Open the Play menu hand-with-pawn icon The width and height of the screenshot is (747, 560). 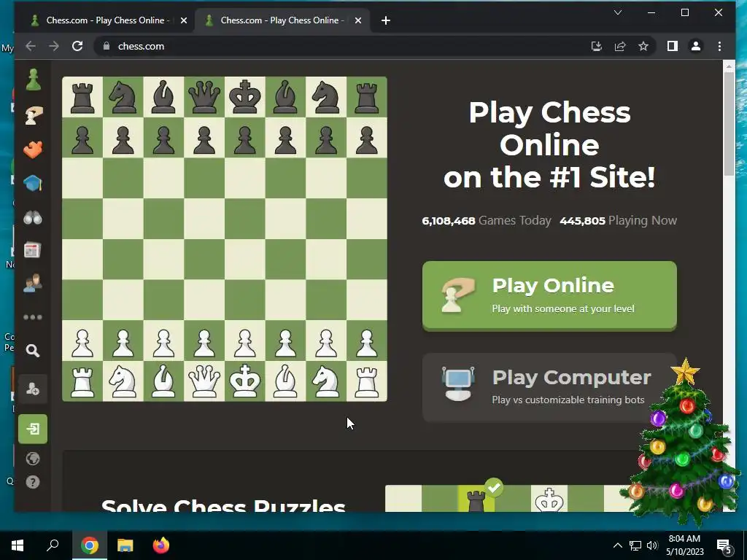33,115
